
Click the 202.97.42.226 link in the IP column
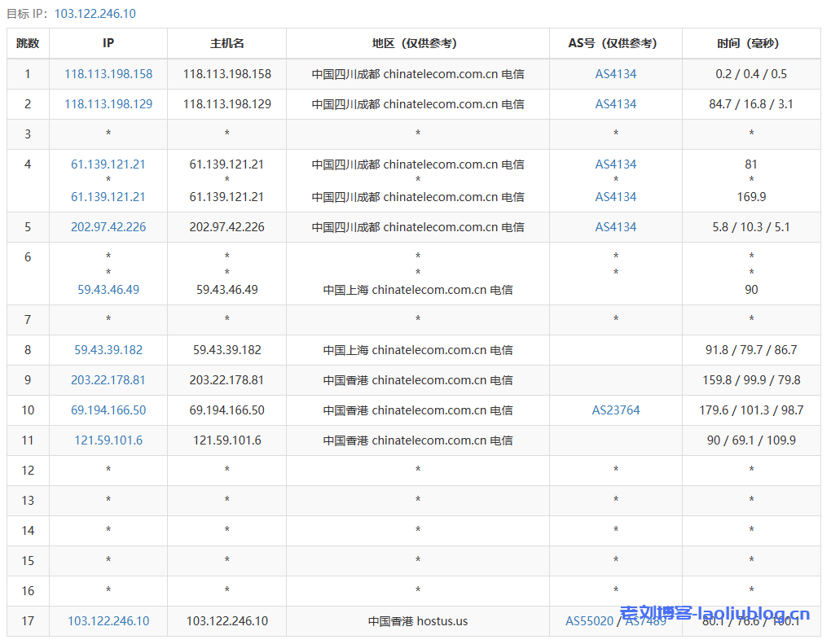(x=108, y=227)
